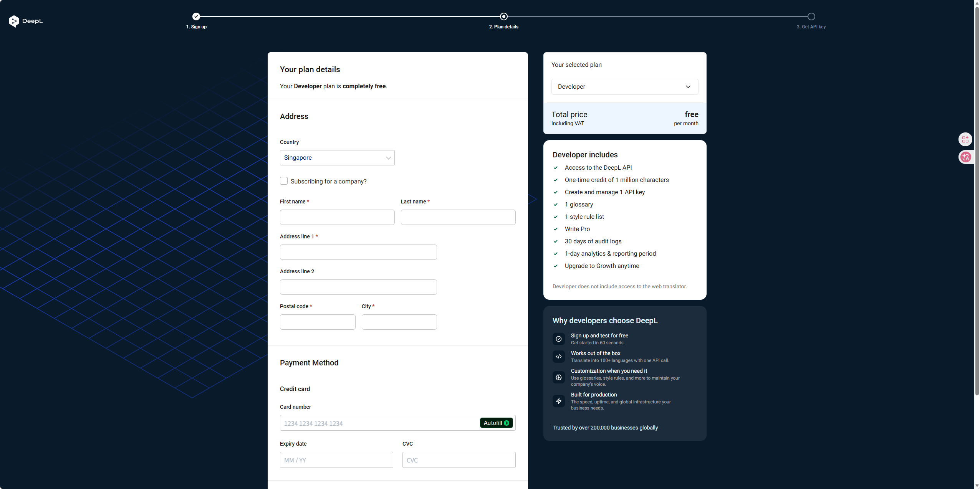Click the circle-check icon beside Sign up and test for free
The image size is (980, 489).
[x=559, y=339]
